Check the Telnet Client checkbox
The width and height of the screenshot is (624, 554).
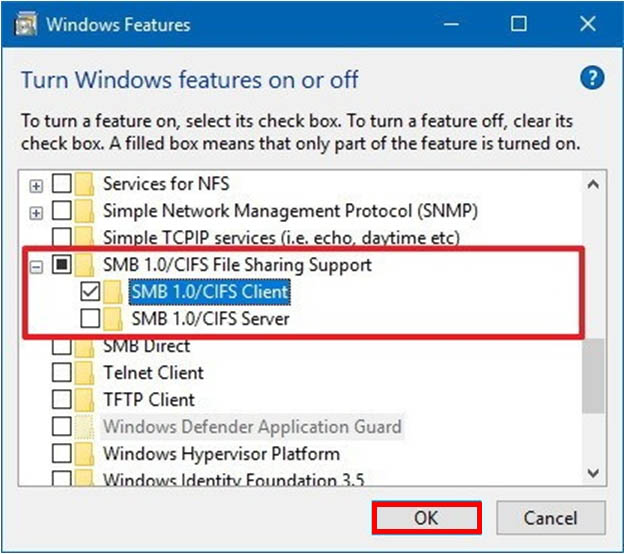tap(62, 373)
